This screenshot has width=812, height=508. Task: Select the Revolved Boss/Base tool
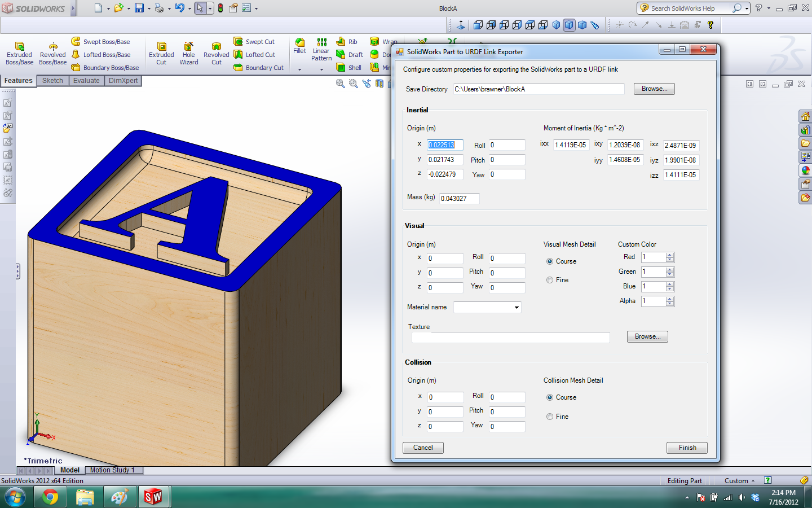pos(52,46)
